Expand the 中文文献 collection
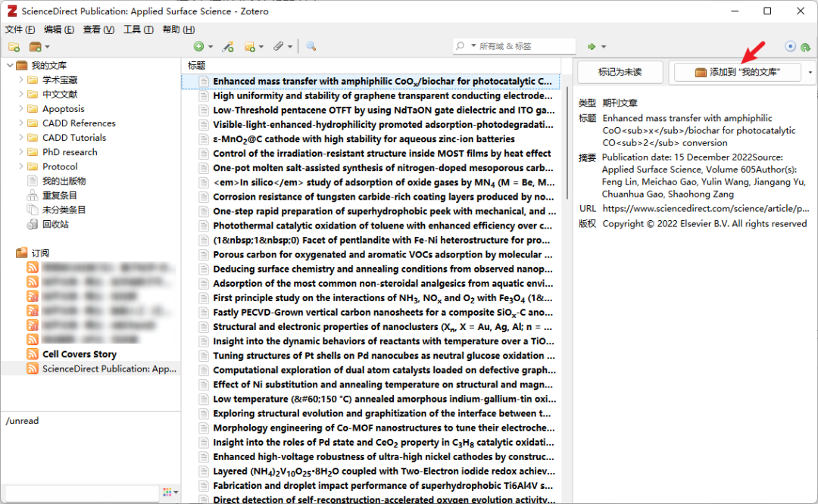The width and height of the screenshot is (818, 504). tap(21, 95)
